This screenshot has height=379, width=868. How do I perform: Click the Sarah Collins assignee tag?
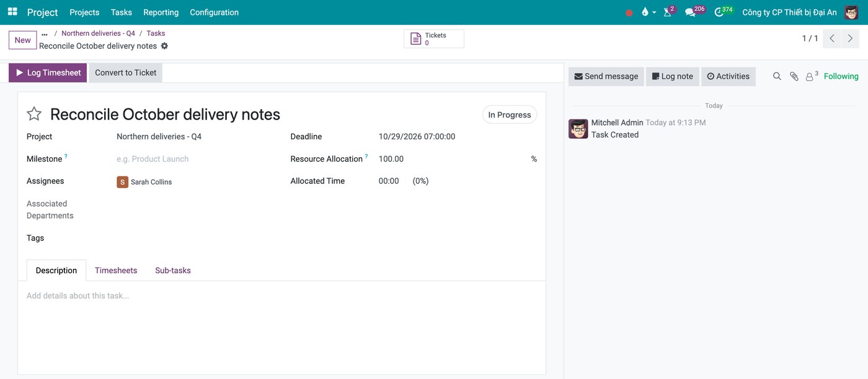(x=144, y=182)
